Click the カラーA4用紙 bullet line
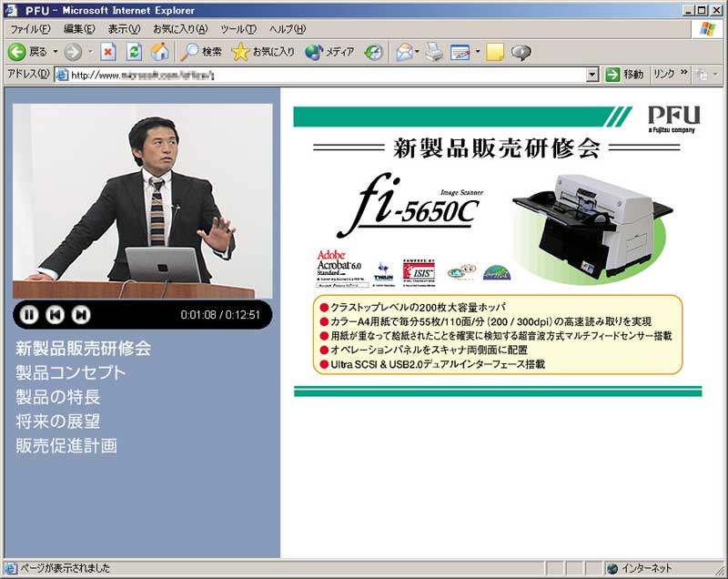Screen dimensions: 728x579 click(486, 321)
